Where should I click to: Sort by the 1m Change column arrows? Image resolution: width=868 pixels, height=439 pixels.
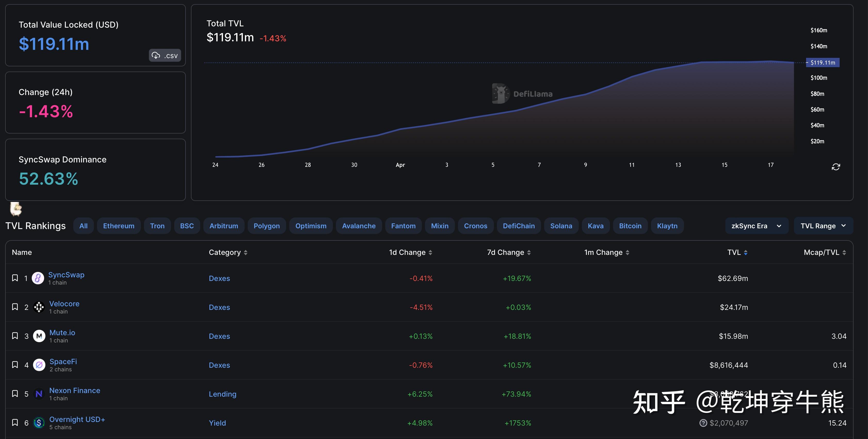[x=628, y=253]
